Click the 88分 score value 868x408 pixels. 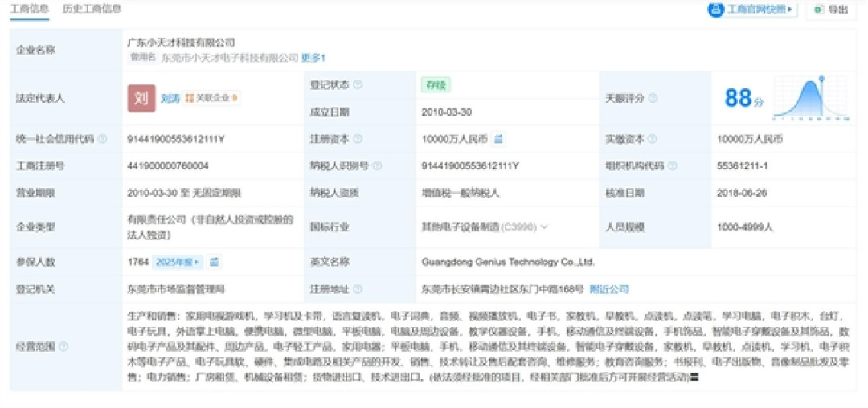click(743, 99)
